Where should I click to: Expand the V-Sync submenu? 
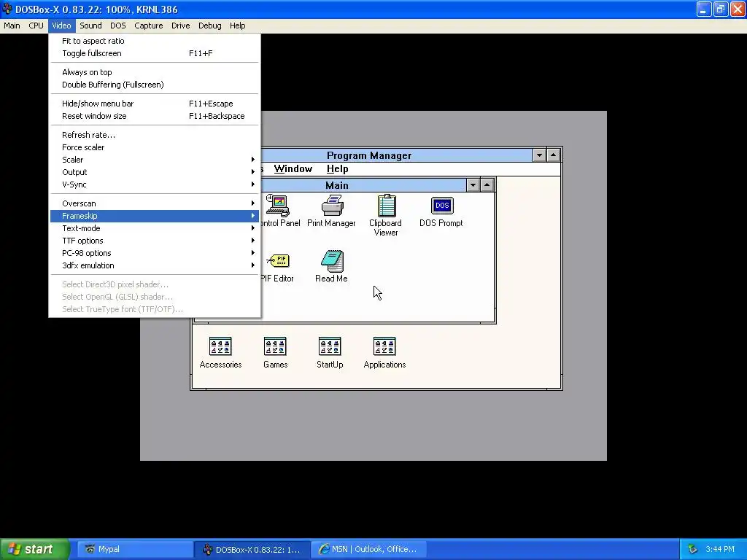[x=155, y=184]
